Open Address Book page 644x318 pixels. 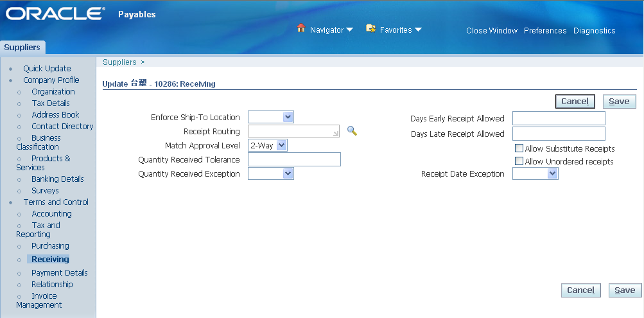tap(55, 114)
